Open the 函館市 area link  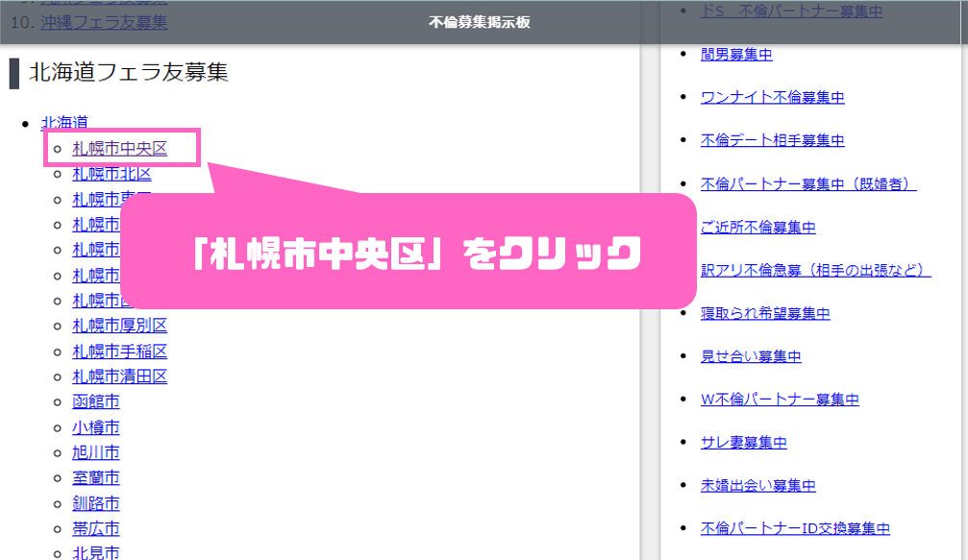tap(96, 402)
